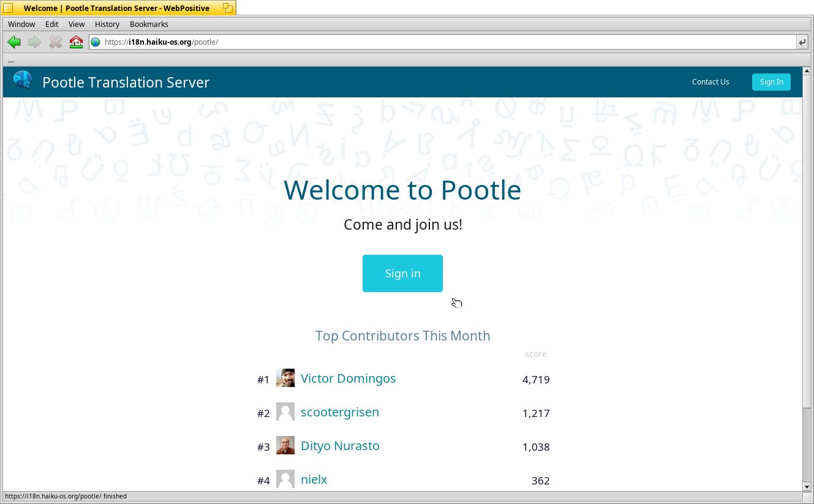Open the Bookmarks menu

coord(149,24)
